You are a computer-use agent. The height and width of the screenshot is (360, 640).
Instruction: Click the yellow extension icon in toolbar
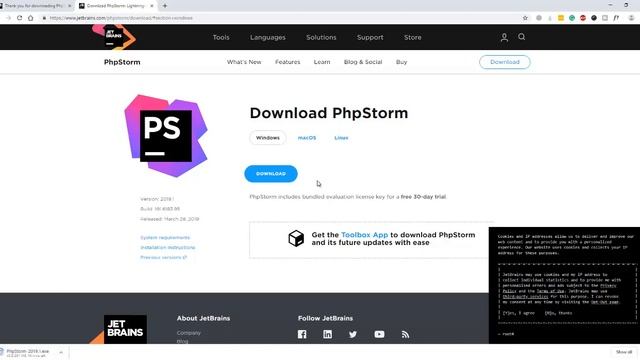pyautogui.click(x=561, y=18)
